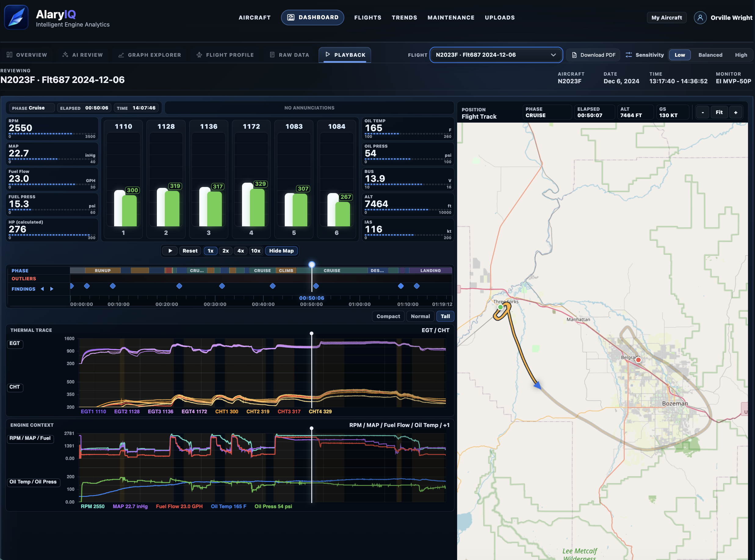Click the CHT chart label button
The width and height of the screenshot is (755, 560).
click(15, 387)
